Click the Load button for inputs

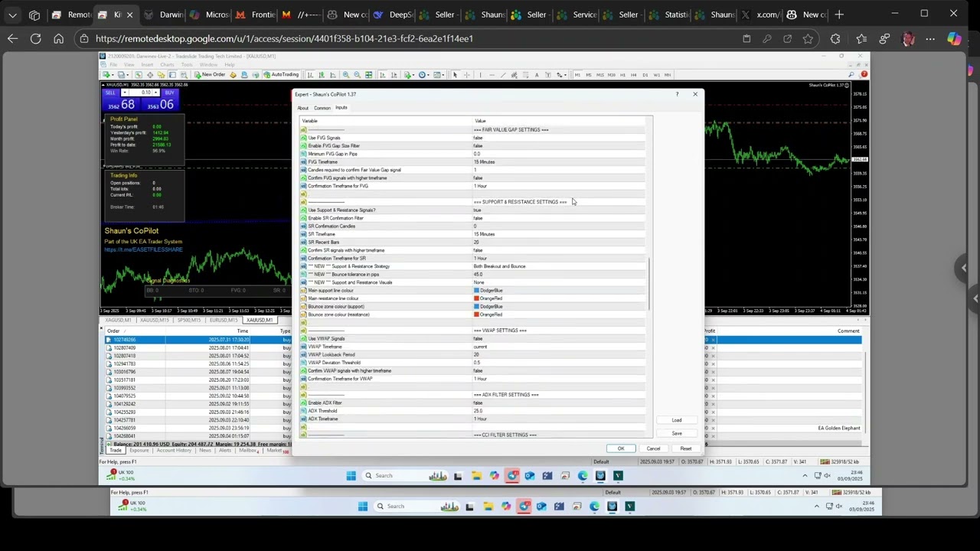click(677, 420)
